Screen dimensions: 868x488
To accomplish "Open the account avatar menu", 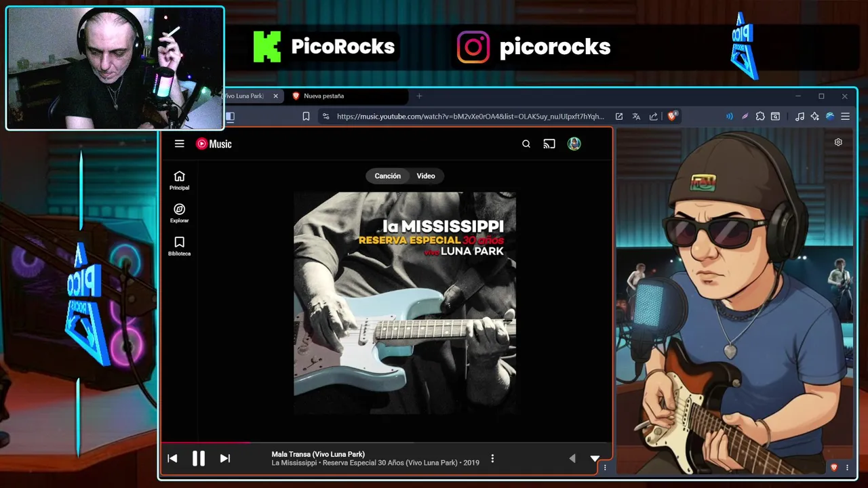I will pos(574,144).
